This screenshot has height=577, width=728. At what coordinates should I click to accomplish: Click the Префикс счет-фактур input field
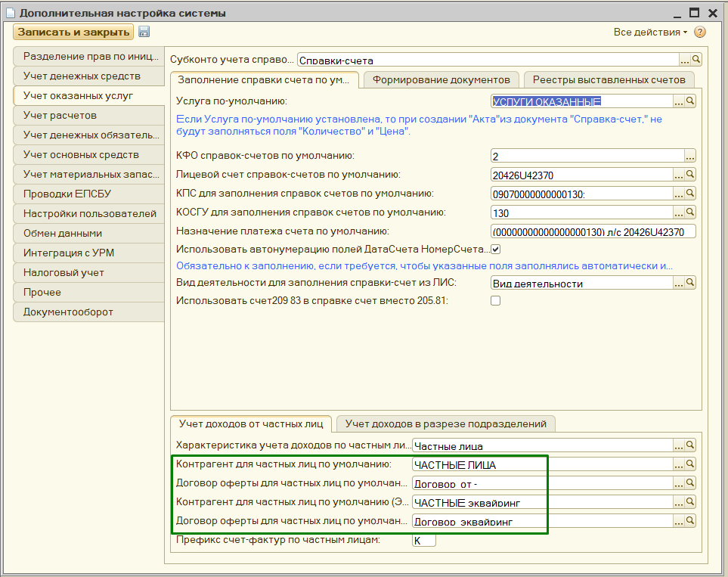click(423, 540)
